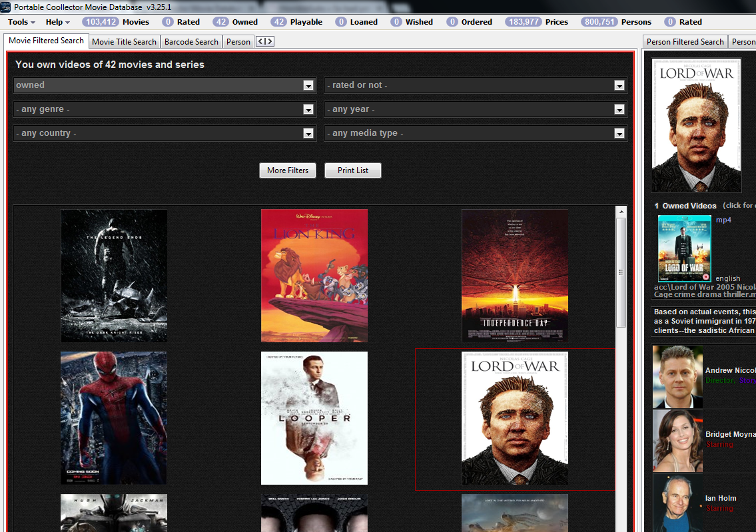Select the Hugh Jackman movie poster

[114, 513]
